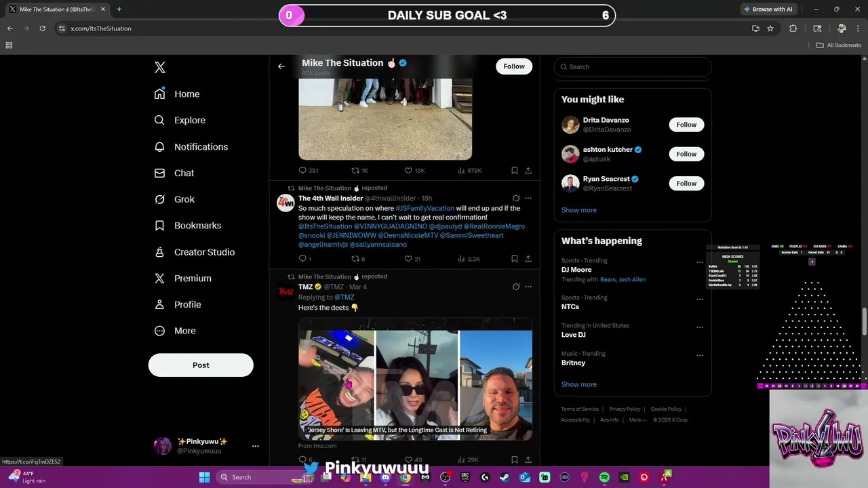Image resolution: width=868 pixels, height=488 pixels.
Task: Open Premium in the sidebar
Action: coord(182,278)
